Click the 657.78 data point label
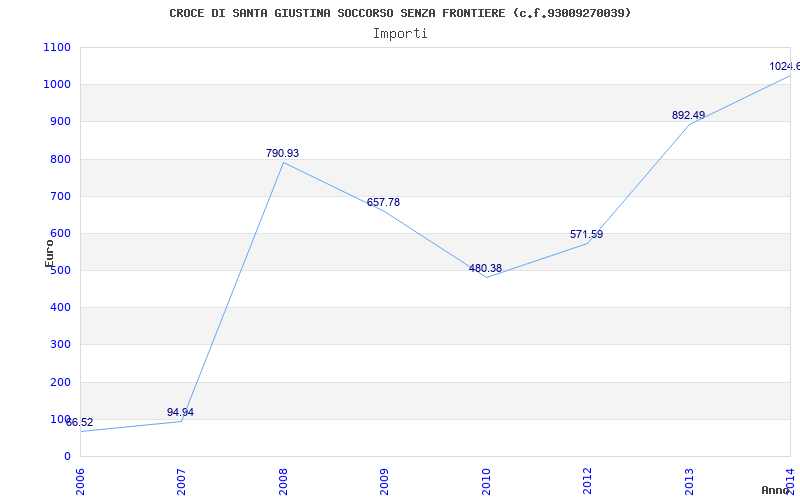Viewport: 800px width, 500px height. pyautogui.click(x=383, y=203)
